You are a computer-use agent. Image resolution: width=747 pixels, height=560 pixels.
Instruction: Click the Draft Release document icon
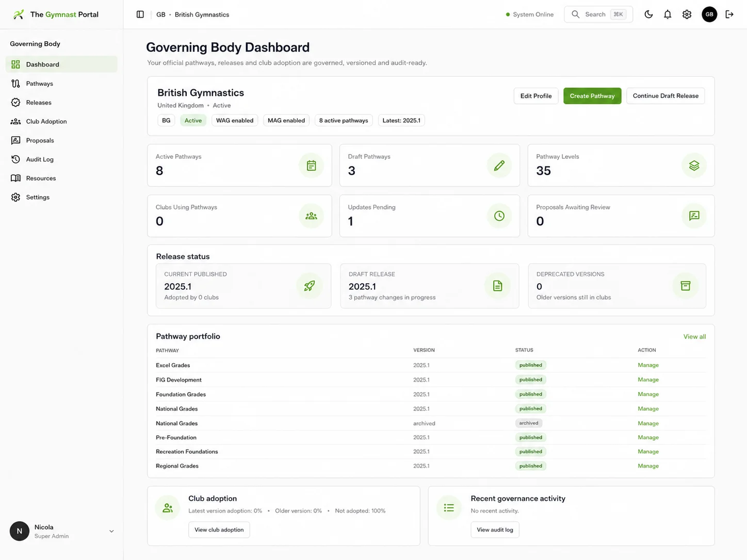pyautogui.click(x=497, y=286)
